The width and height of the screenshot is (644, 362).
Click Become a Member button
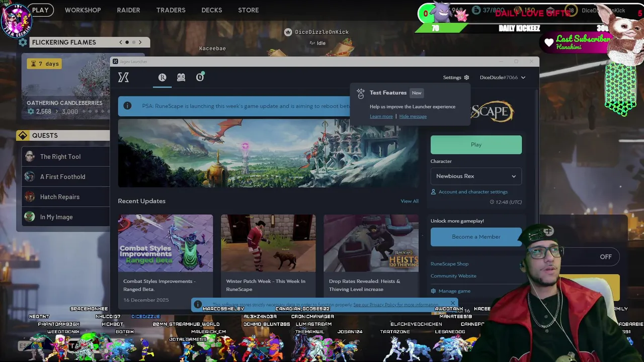pos(476,237)
